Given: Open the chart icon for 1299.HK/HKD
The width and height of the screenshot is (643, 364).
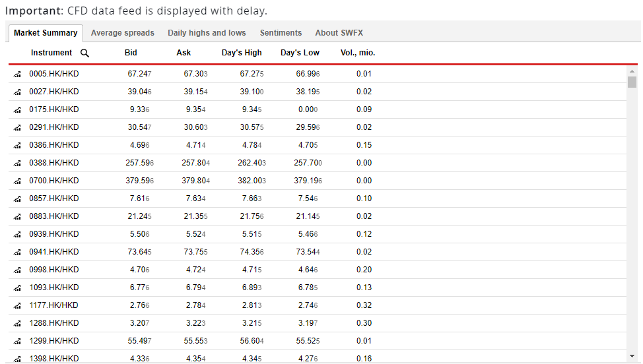Looking at the screenshot, I should [x=17, y=342].
